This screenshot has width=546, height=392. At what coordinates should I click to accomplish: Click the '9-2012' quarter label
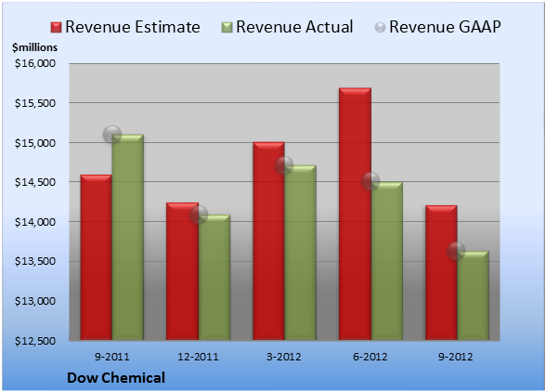[456, 357]
